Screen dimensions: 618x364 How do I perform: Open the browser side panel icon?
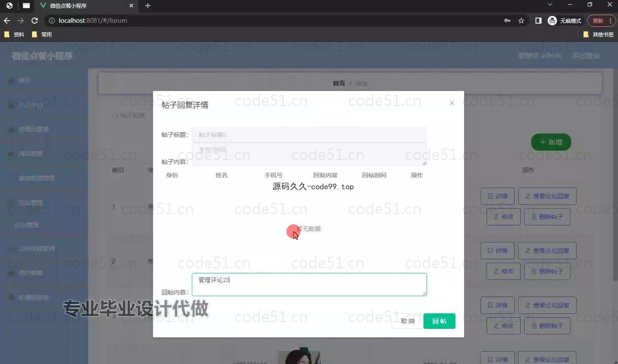(538, 21)
